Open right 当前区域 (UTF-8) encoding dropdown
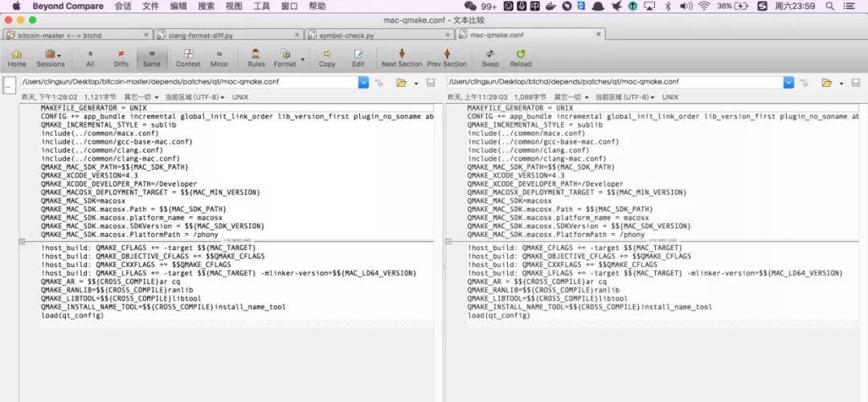Screen dimensions: 868x402 click(625, 97)
